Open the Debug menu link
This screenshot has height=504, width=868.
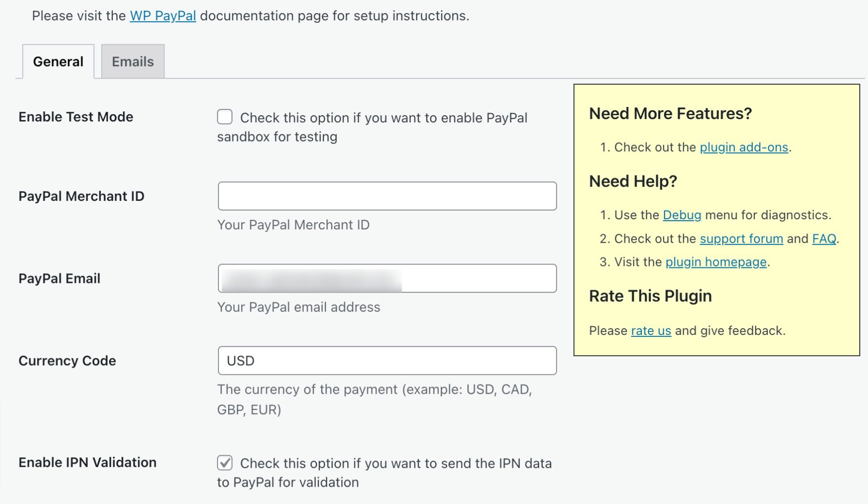click(682, 215)
